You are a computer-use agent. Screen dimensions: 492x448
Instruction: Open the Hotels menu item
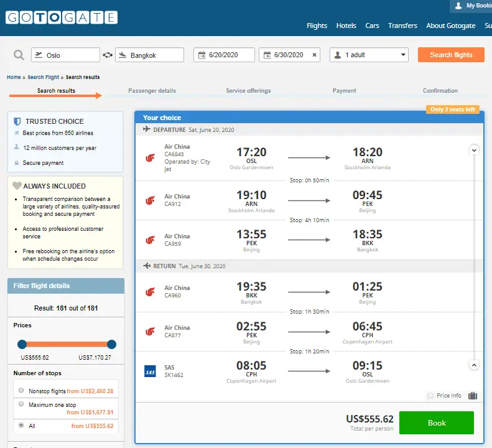[x=346, y=26]
